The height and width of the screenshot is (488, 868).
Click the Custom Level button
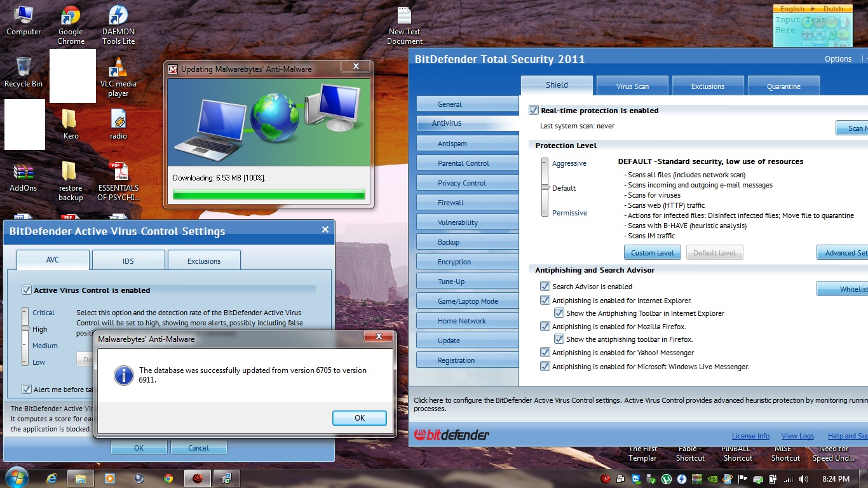(653, 253)
